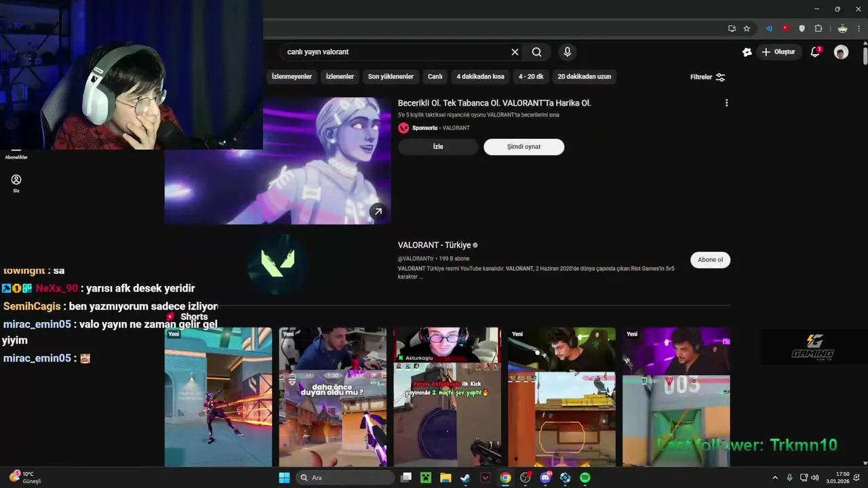The height and width of the screenshot is (488, 868).
Task: Start voice search with the microphone
Action: pyautogui.click(x=568, y=52)
